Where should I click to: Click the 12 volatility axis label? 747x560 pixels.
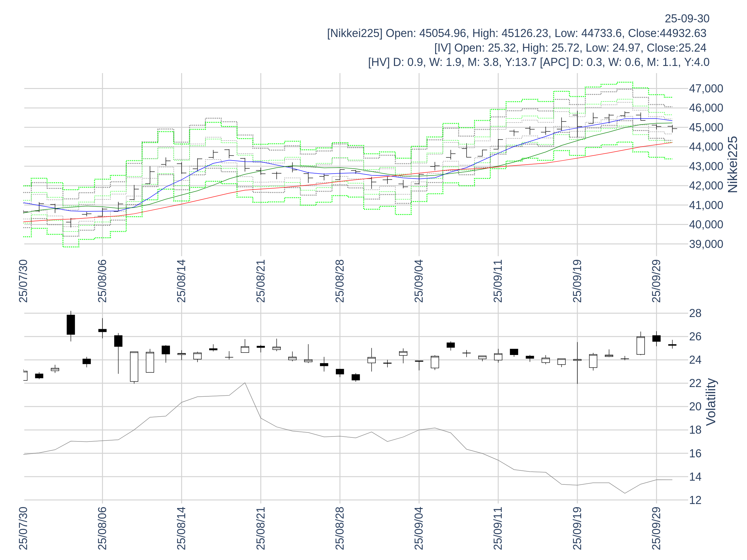coord(695,500)
